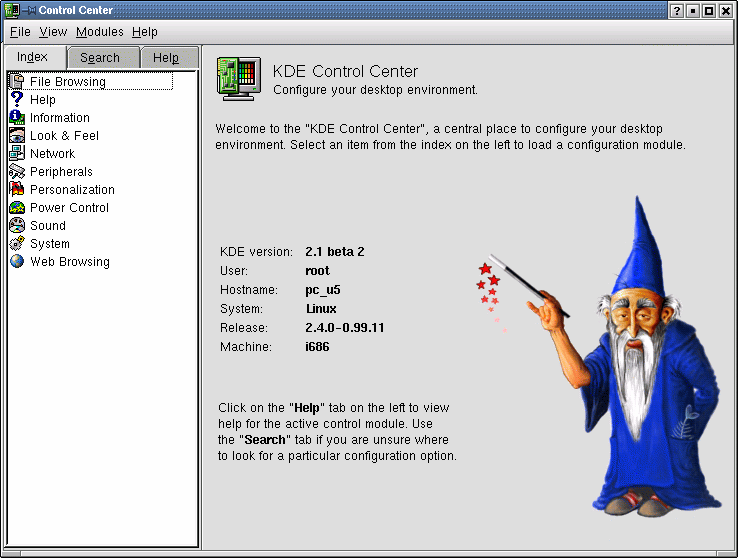Image resolution: width=738 pixels, height=558 pixels.
Task: Click the KDE Control Center heading text
Action: pyautogui.click(x=345, y=71)
